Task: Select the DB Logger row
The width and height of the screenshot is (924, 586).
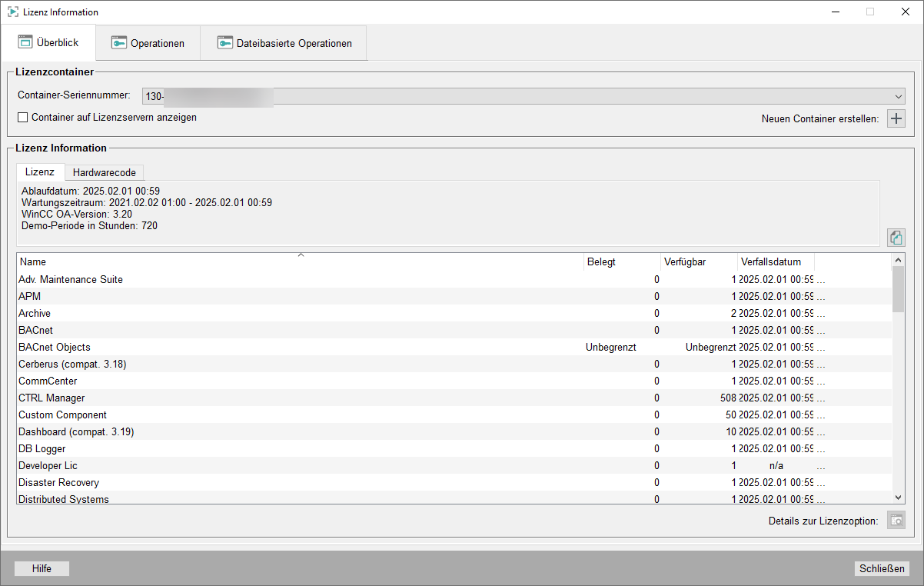Action: pyautogui.click(x=454, y=448)
